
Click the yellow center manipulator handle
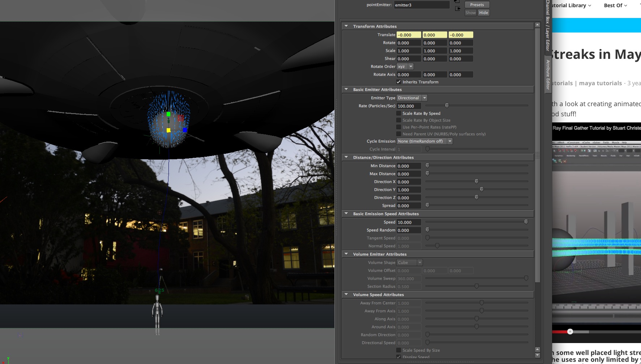pyautogui.click(x=168, y=130)
